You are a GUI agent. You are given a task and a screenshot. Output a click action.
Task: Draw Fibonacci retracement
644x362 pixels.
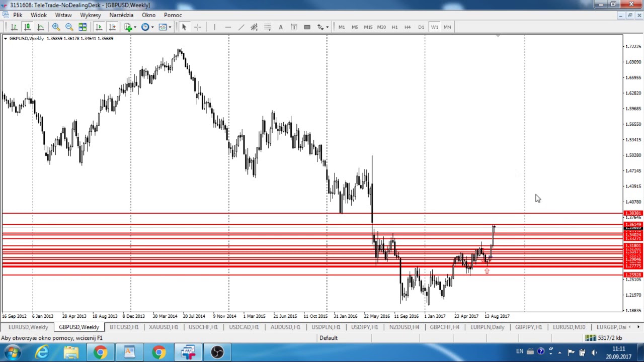tap(268, 27)
